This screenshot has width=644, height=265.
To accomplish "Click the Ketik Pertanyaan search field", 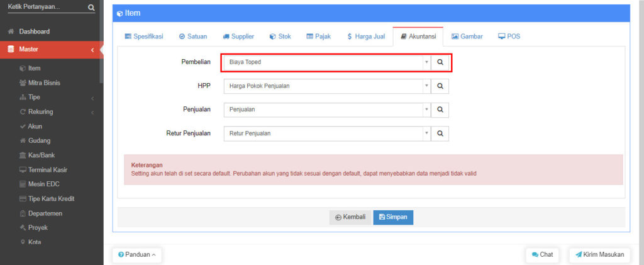I will (45, 8).
